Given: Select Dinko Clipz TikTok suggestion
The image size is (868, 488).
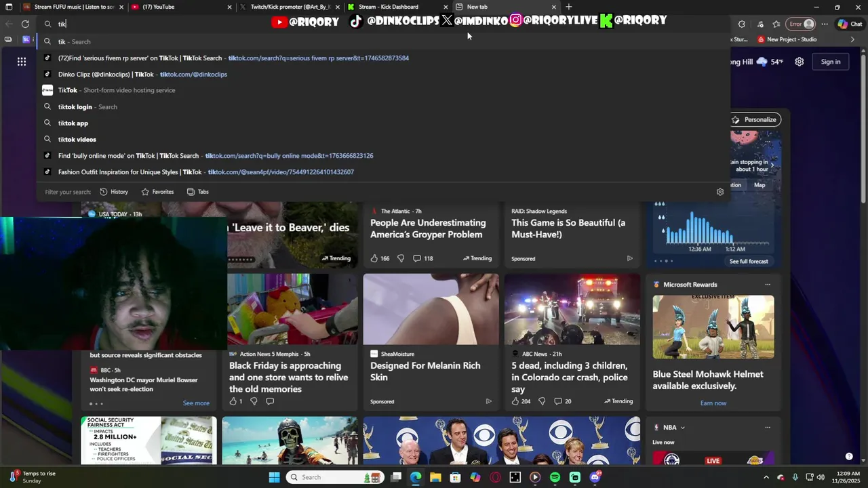Looking at the screenshot, I should click(383, 74).
